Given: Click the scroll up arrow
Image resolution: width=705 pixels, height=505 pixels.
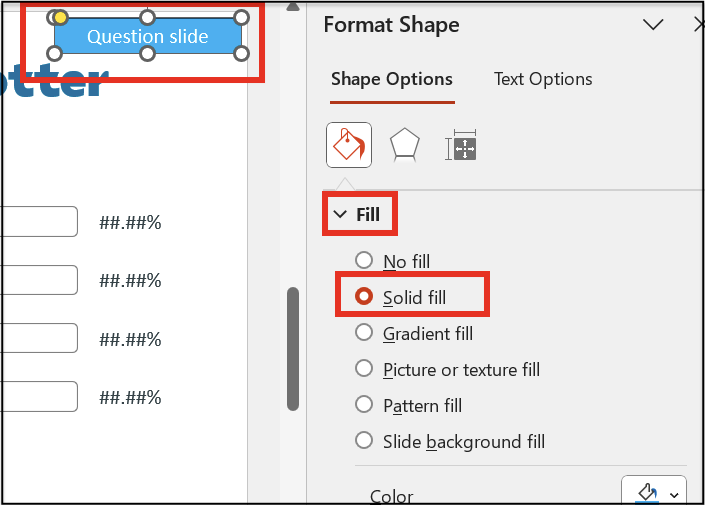Looking at the screenshot, I should click(x=293, y=6).
